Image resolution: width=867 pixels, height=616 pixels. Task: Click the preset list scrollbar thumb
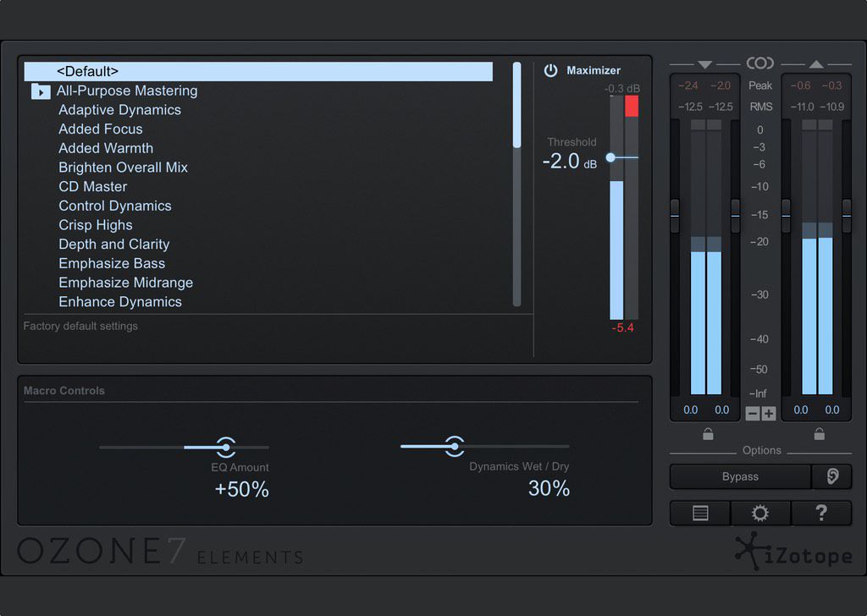pos(517,105)
